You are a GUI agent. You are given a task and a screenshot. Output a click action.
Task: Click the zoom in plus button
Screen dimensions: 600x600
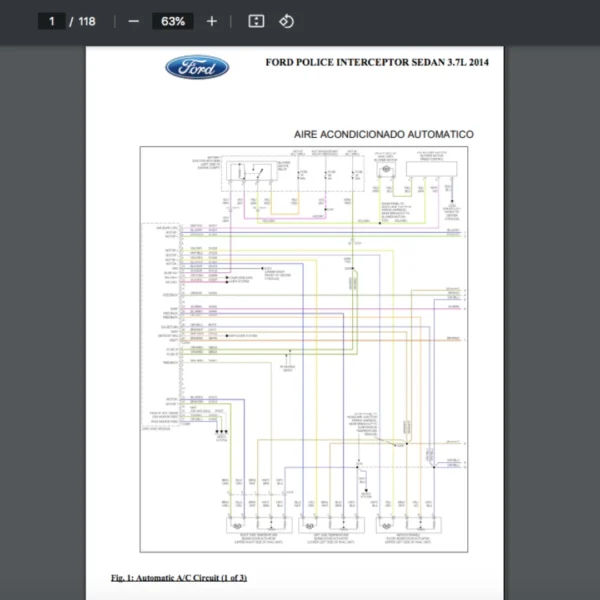click(211, 21)
